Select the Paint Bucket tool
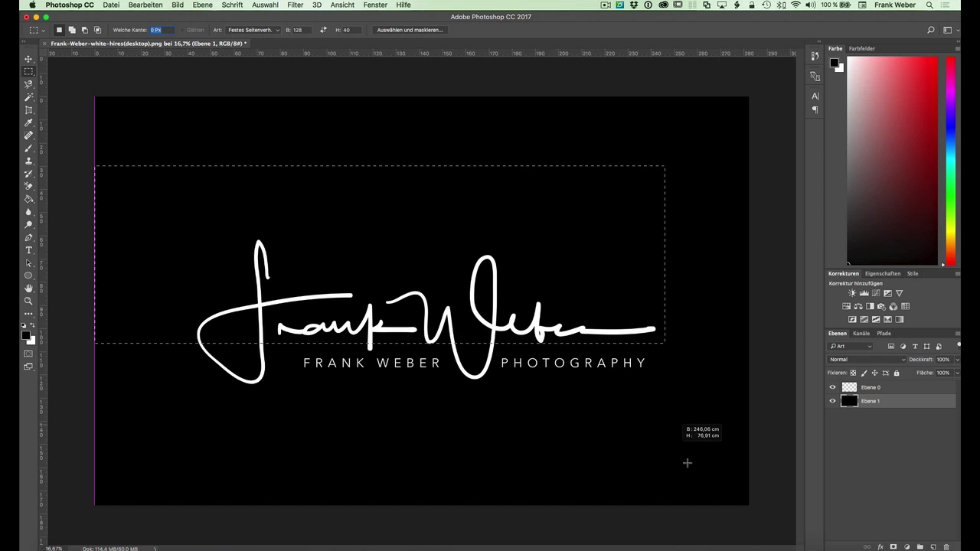This screenshot has height=551, width=980. point(28,199)
